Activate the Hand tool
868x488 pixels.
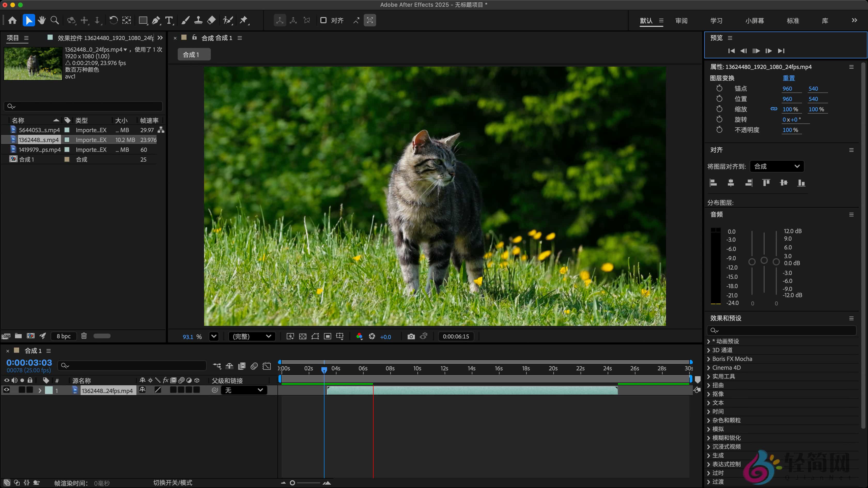[41, 21]
